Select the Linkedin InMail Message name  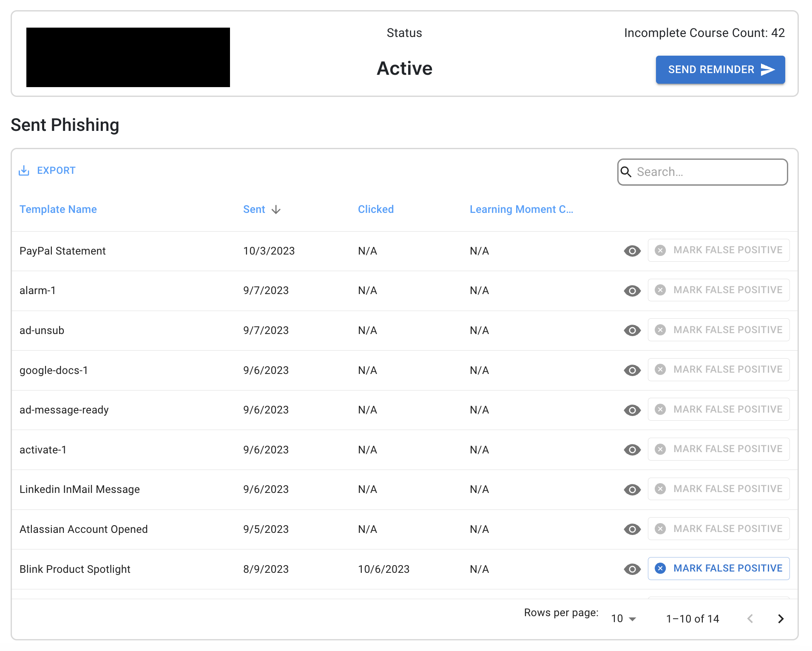coord(79,490)
